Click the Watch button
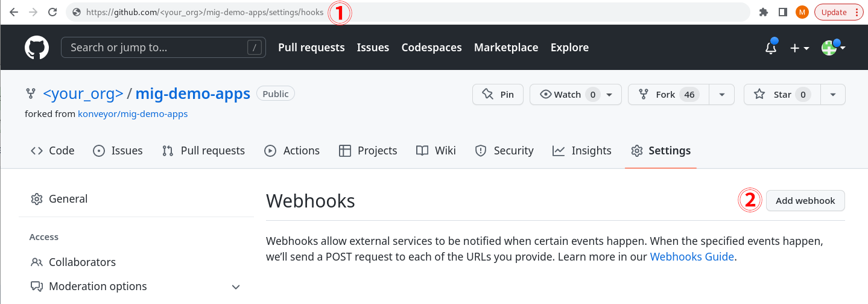 564,95
